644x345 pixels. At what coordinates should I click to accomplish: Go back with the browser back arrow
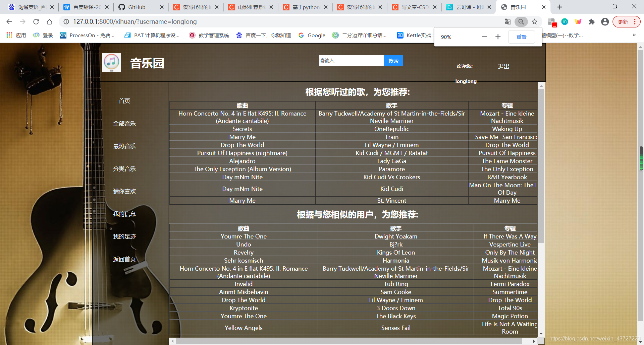(9, 22)
